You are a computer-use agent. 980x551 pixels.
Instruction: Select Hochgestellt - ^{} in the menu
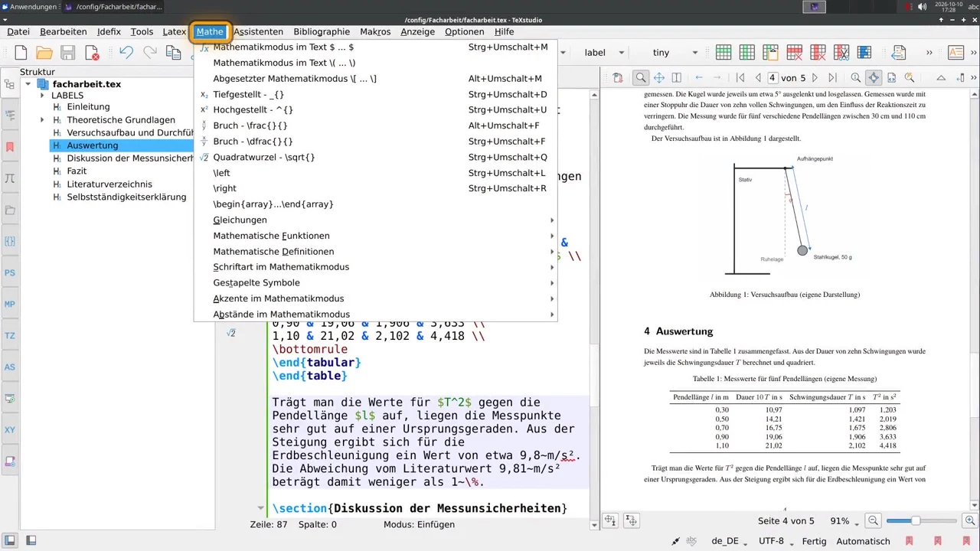point(375,109)
